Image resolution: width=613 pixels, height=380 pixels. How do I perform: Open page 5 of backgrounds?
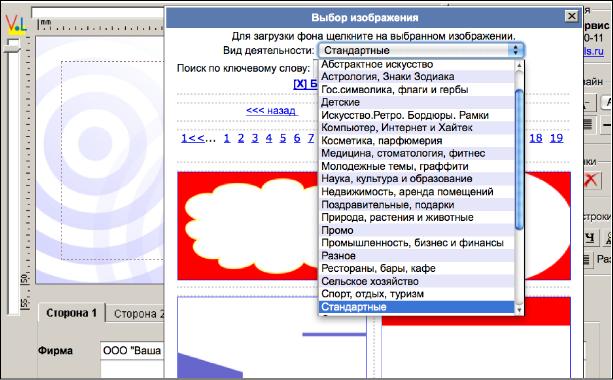[x=283, y=138]
